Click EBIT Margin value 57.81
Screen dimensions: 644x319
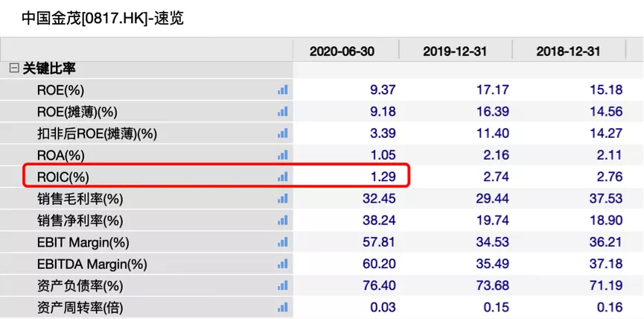pyautogui.click(x=379, y=242)
